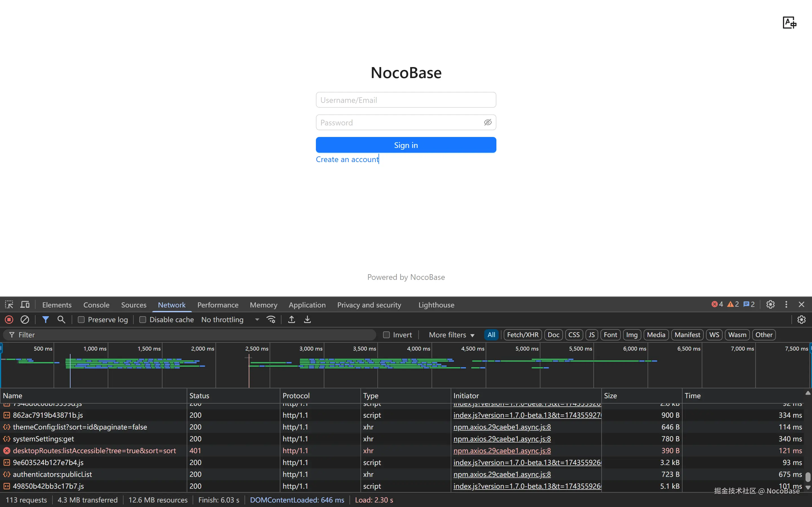Click the Sign in button
Image resolution: width=812 pixels, height=507 pixels.
[406, 145]
